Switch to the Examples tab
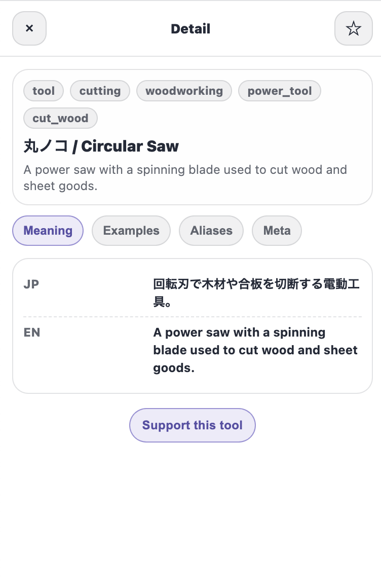Viewport: 381px width, 588px height. [x=131, y=231]
